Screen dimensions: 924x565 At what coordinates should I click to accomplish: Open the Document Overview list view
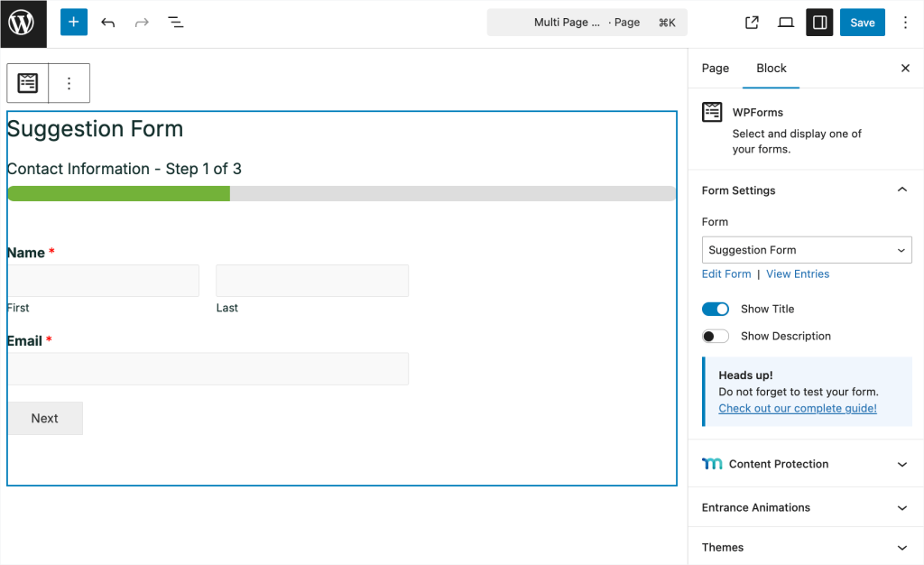coord(175,22)
